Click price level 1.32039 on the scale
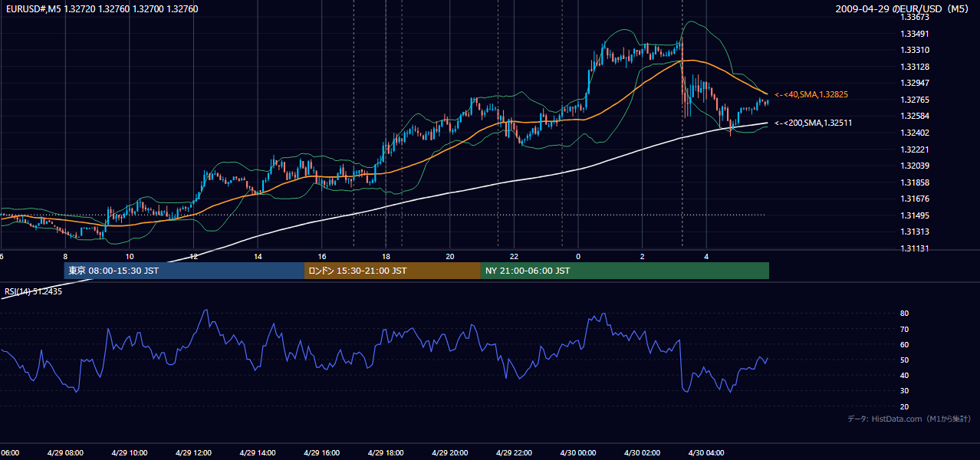 coord(916,166)
